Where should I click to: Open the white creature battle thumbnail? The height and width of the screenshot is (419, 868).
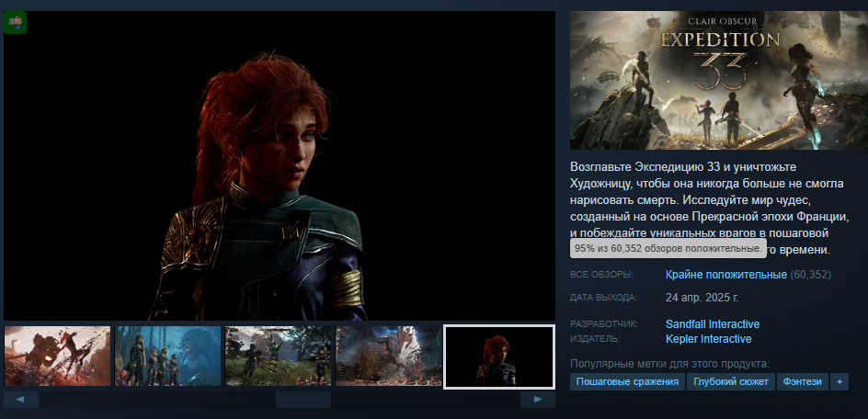click(x=389, y=356)
